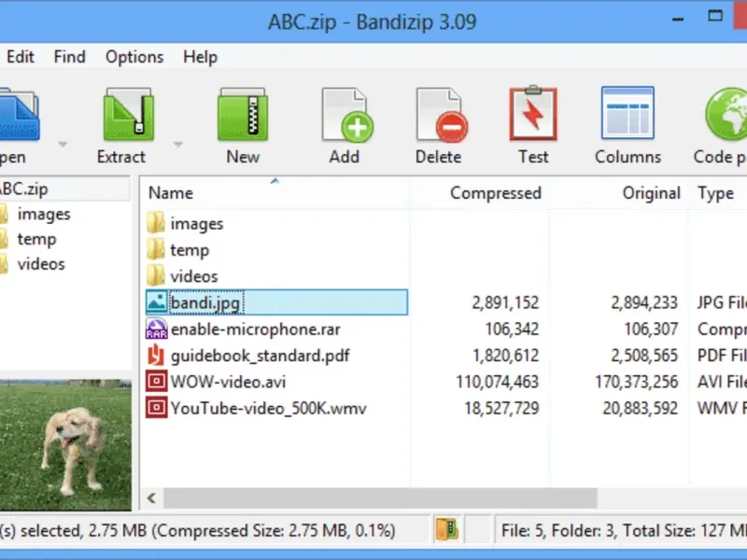Click the YouTube-video_500K.wmv video icon

(x=156, y=408)
